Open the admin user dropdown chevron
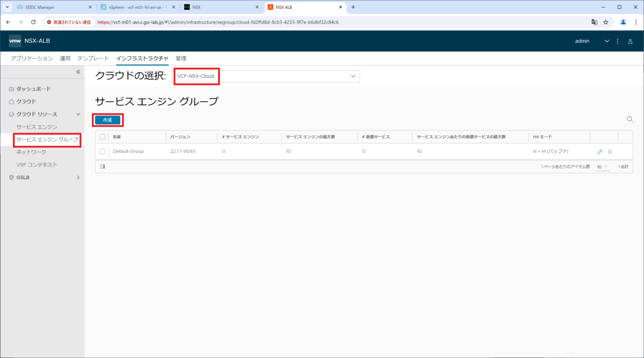 607,41
